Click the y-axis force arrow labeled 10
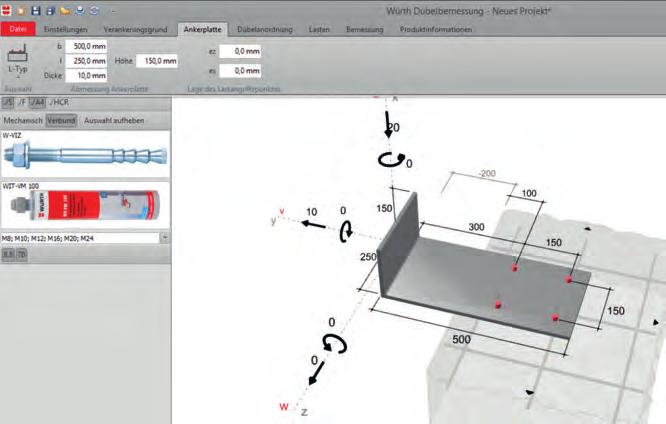 click(x=313, y=224)
